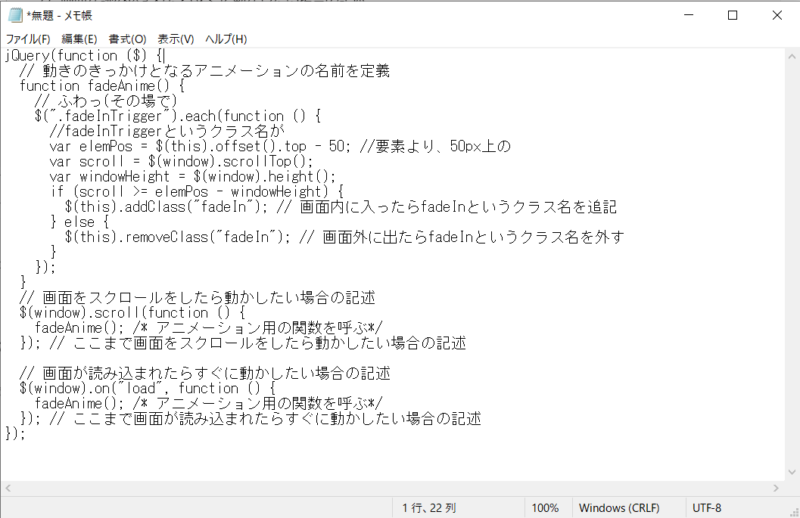Click the addClass("fadeIn") line

(341, 207)
